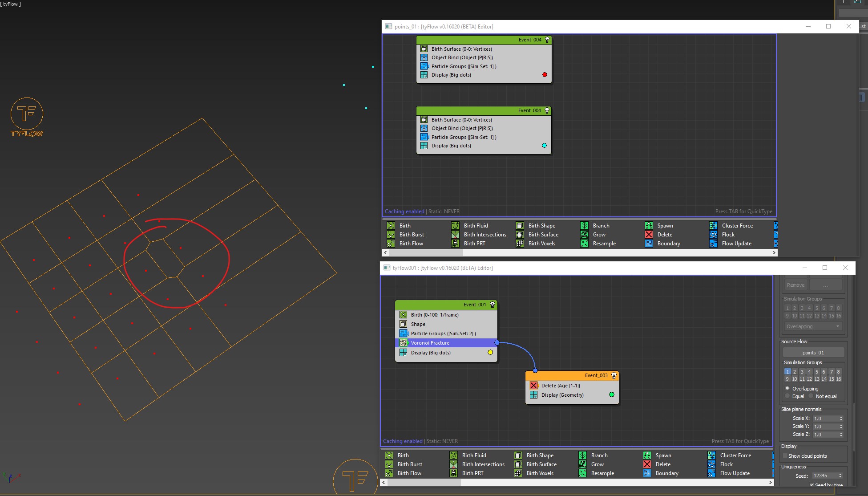This screenshot has height=496, width=868.
Task: Pick Birth operator icon in points_01 editor depot
Action: (x=391, y=226)
